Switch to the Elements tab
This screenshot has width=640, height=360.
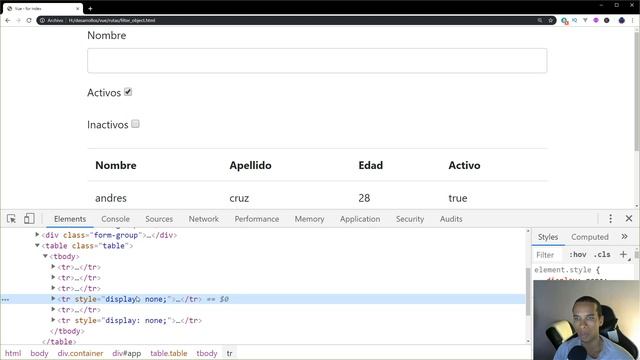(70, 219)
